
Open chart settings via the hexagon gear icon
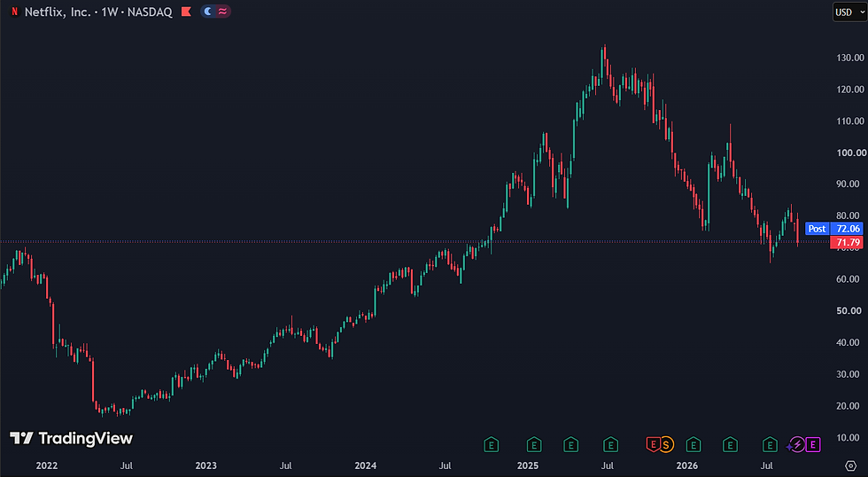point(851,465)
